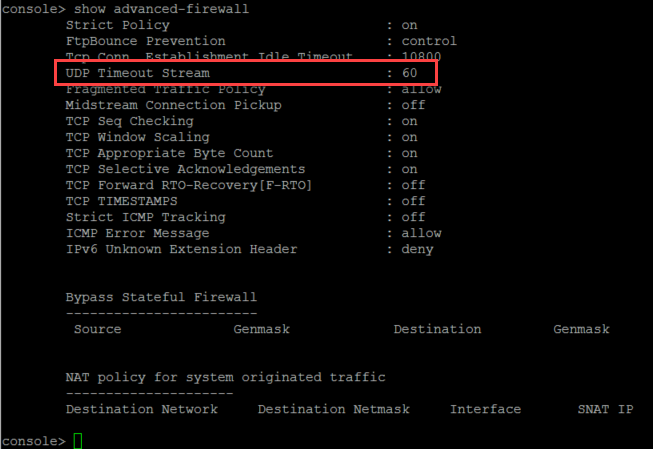This screenshot has height=449, width=653.
Task: Click the TCP Selective Acknowledgements label
Action: pyautogui.click(x=185, y=169)
